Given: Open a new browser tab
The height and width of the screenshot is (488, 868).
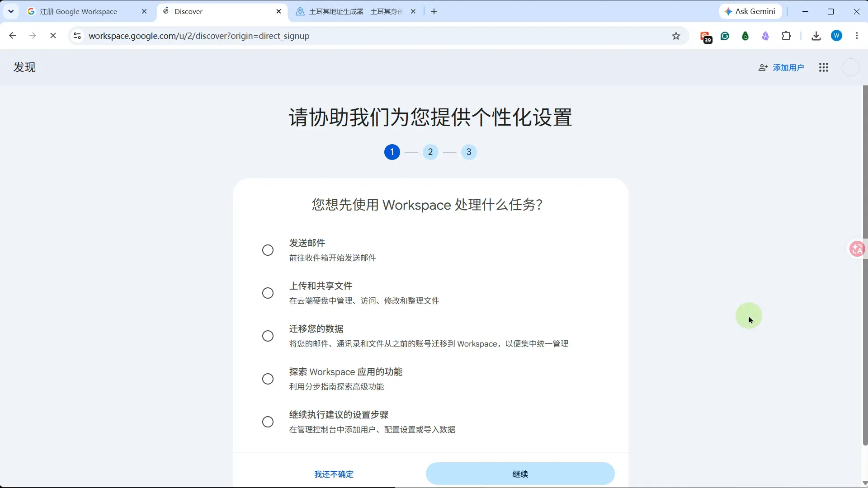Looking at the screenshot, I should pos(434,11).
